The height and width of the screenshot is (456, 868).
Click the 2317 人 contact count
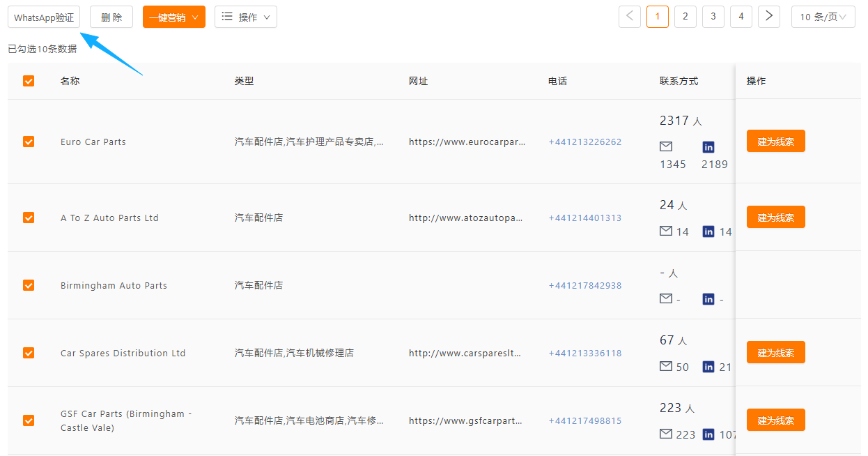click(681, 121)
